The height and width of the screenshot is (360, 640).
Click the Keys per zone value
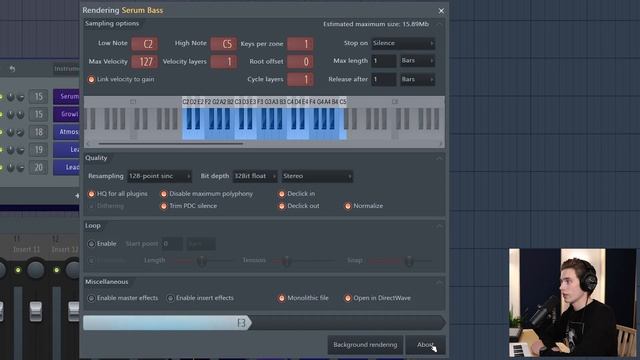pos(300,44)
